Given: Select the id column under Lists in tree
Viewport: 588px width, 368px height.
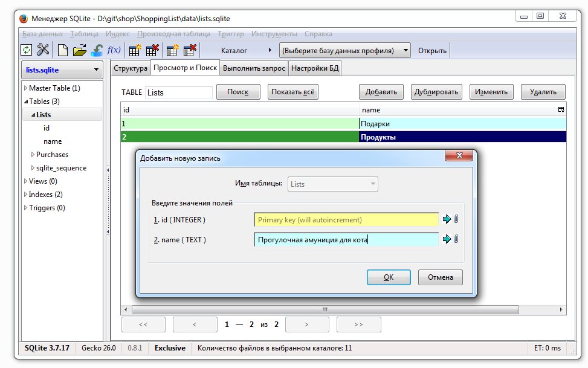Looking at the screenshot, I should tap(46, 128).
